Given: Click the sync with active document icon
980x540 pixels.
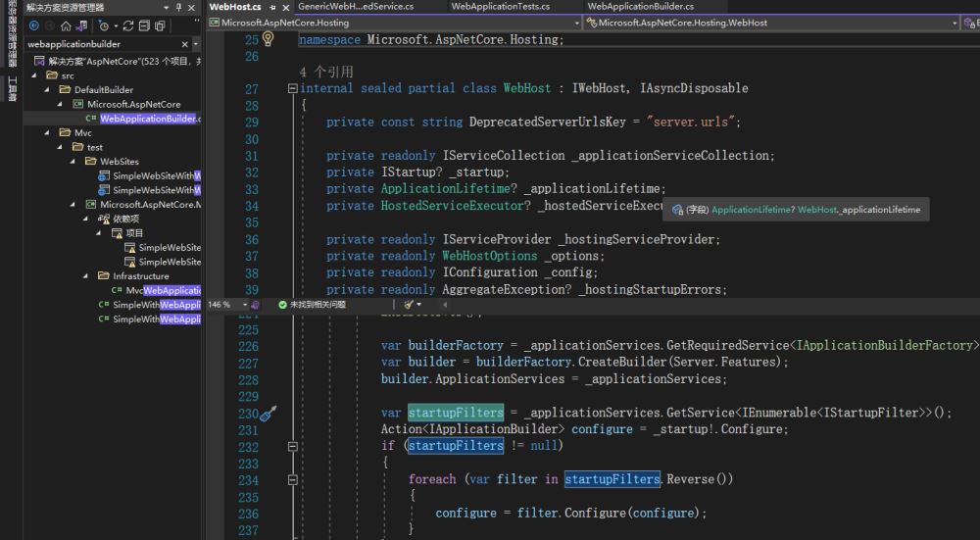Looking at the screenshot, I should [128, 25].
